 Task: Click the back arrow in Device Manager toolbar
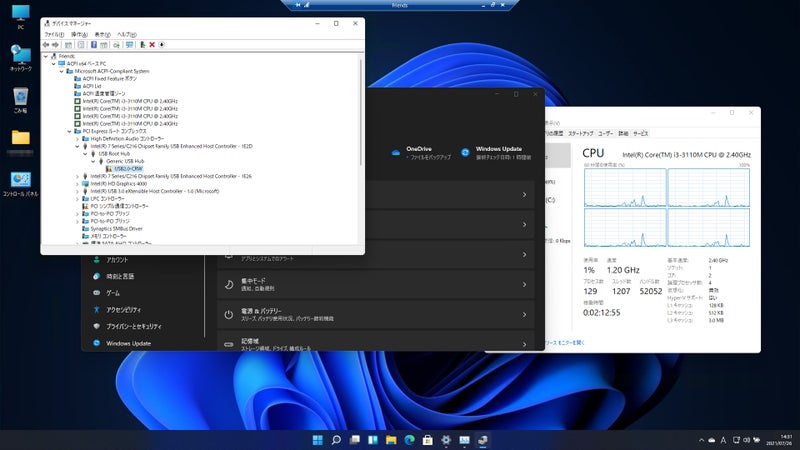[47, 44]
